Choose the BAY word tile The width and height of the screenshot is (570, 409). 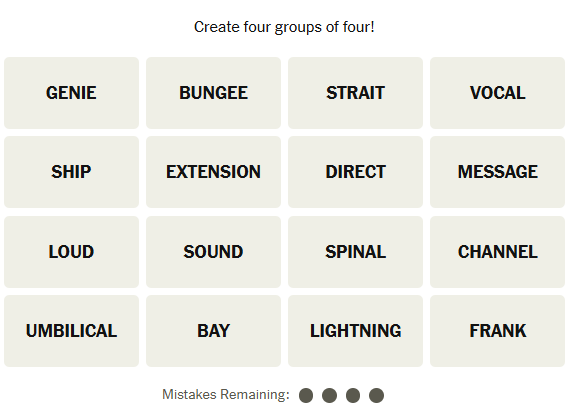pos(213,331)
